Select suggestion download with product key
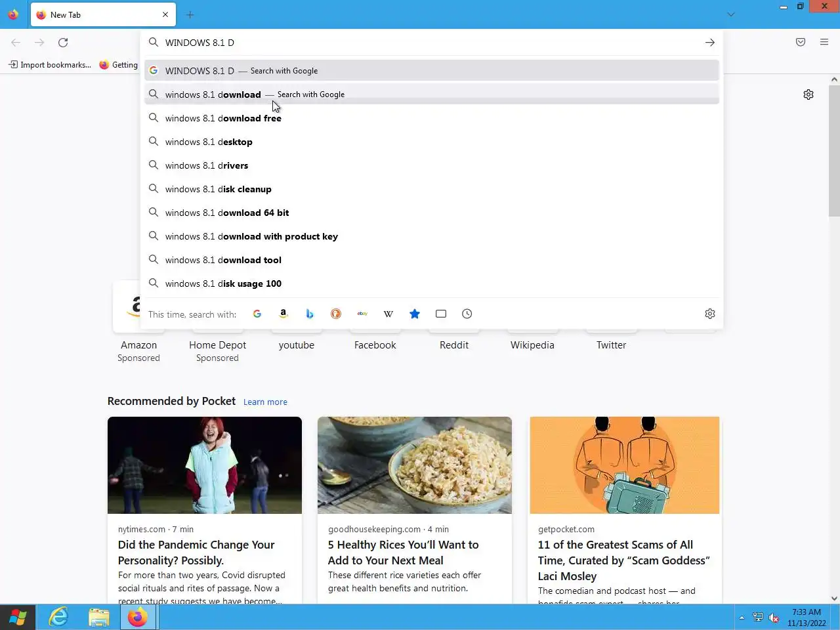This screenshot has height=630, width=840. pos(432,236)
